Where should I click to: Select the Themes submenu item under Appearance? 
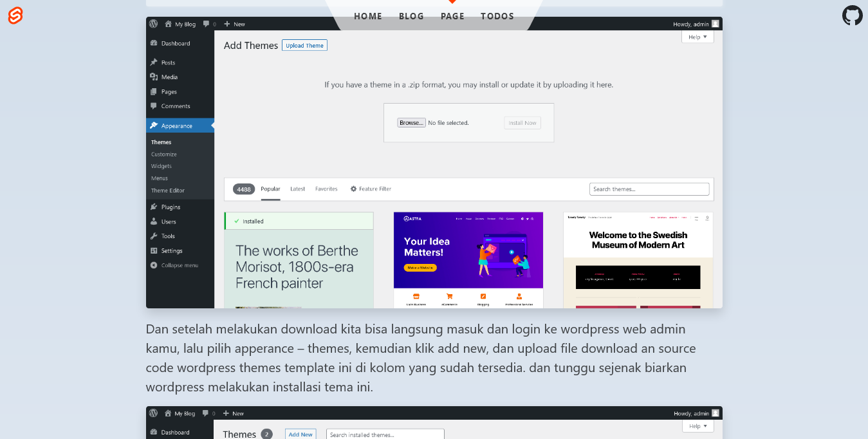tap(162, 142)
